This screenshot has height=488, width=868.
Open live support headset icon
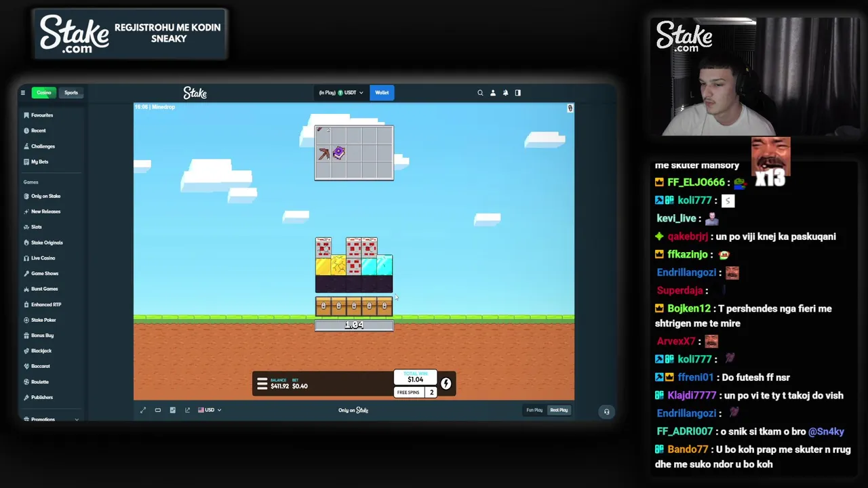point(606,411)
